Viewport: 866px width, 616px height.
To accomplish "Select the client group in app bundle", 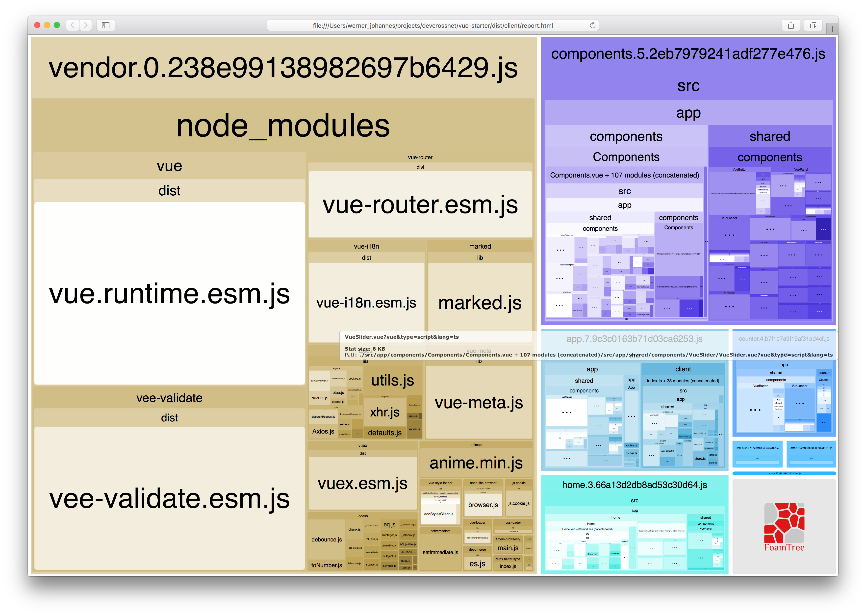I will click(x=683, y=369).
